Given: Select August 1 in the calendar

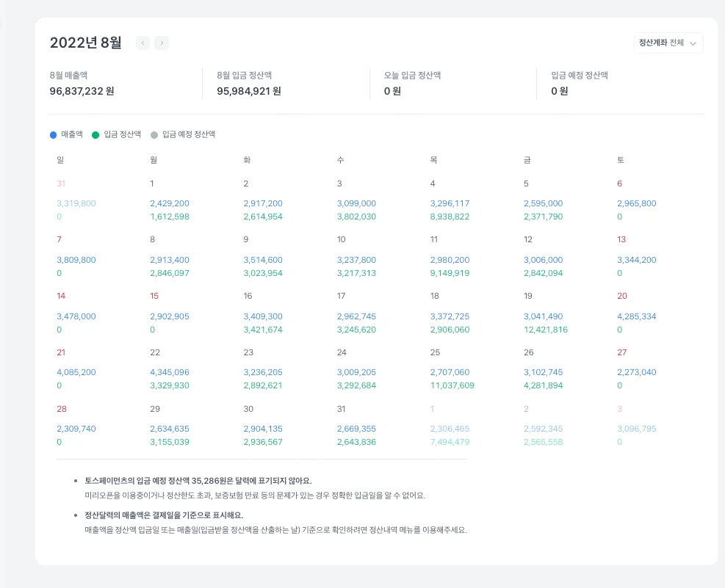Looking at the screenshot, I should point(152,184).
